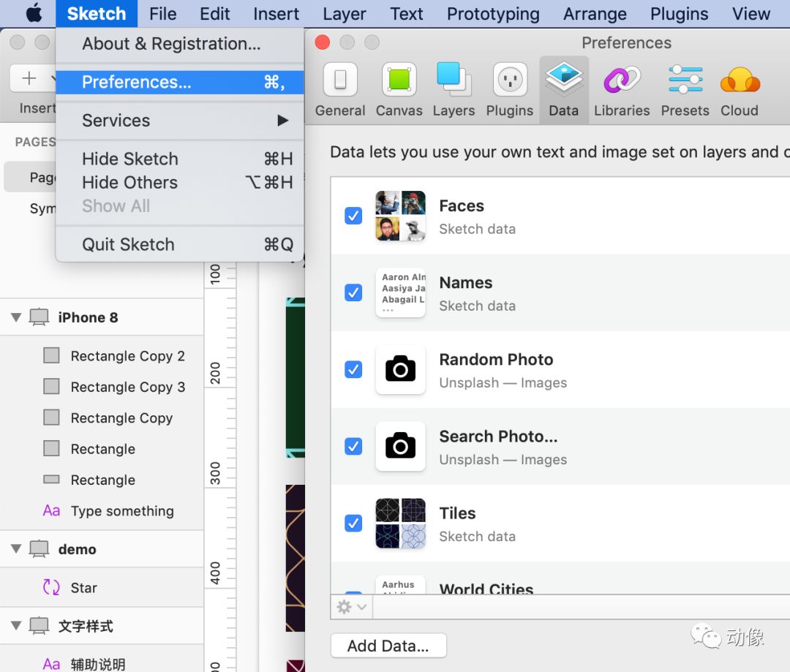This screenshot has height=672, width=790.
Task: Uncheck the Faces data source
Action: tap(353, 216)
